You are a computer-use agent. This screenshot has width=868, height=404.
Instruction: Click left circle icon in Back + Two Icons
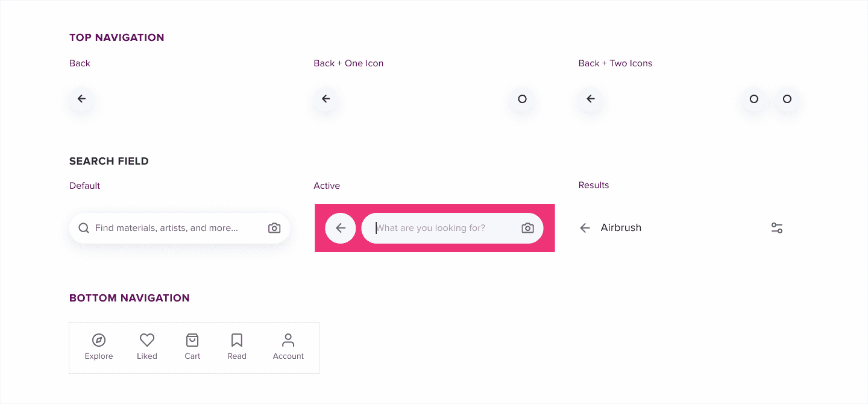coord(753,99)
